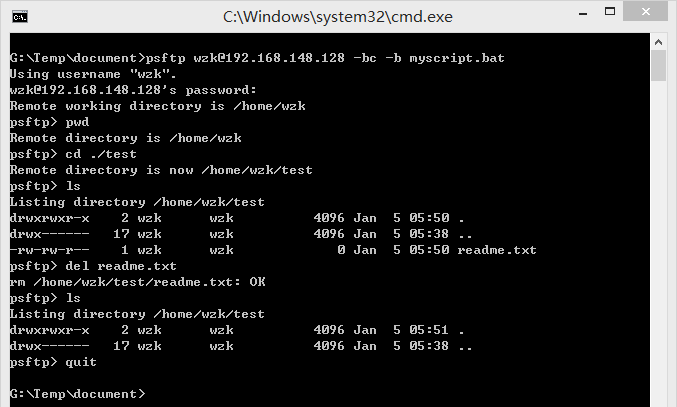
Task: Click the final G:\Temp\document> prompt
Action: (78, 394)
